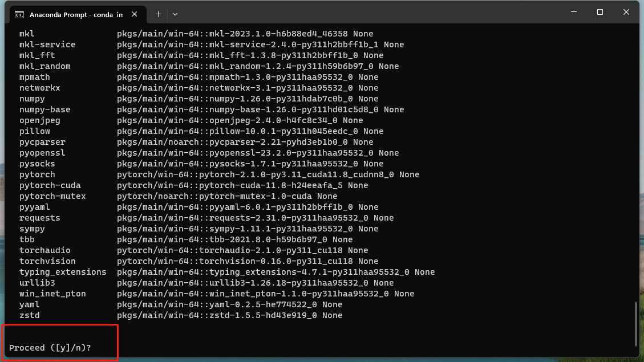The image size is (644, 362).
Task: Click the 'mkl' package name
Action: 27,34
